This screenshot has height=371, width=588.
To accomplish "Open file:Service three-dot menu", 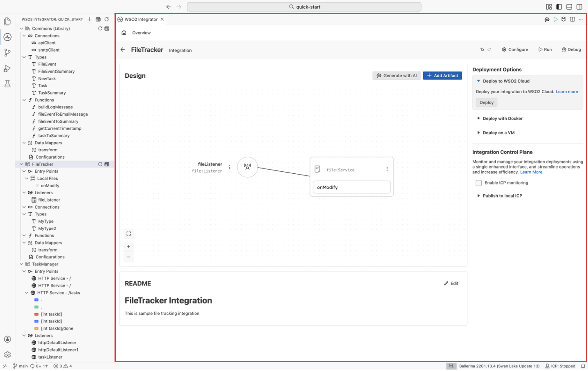I will tap(387, 169).
